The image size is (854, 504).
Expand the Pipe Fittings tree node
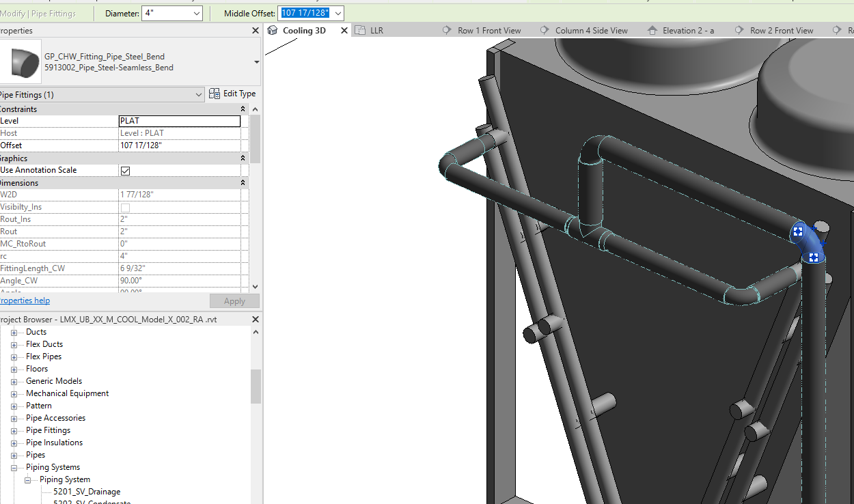(x=14, y=430)
